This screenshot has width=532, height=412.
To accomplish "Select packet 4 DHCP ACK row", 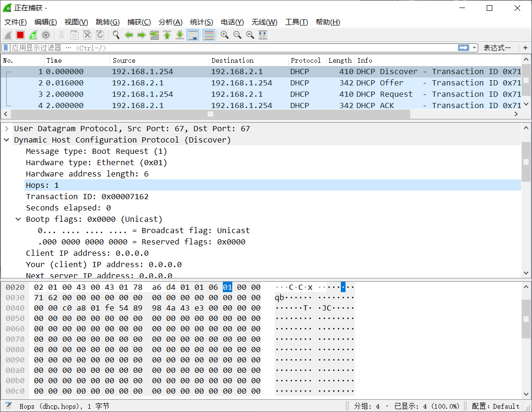I will [261, 105].
